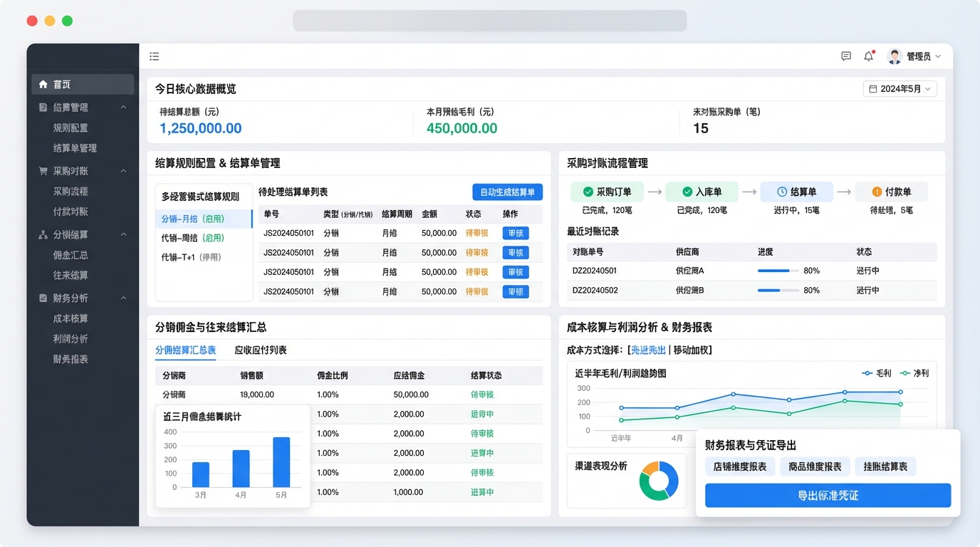Click the 自动生成结算单 button

[507, 192]
